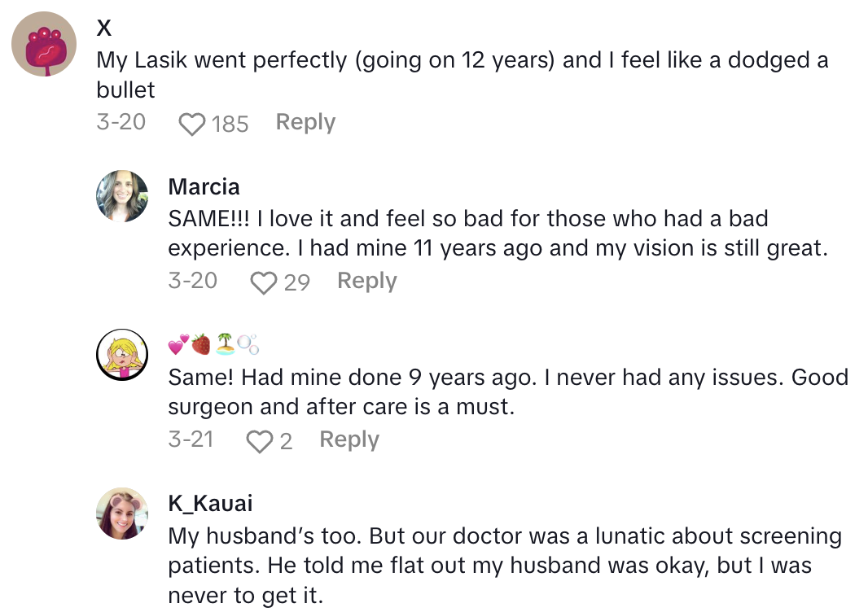Click the 3-21 timestamp

click(192, 439)
